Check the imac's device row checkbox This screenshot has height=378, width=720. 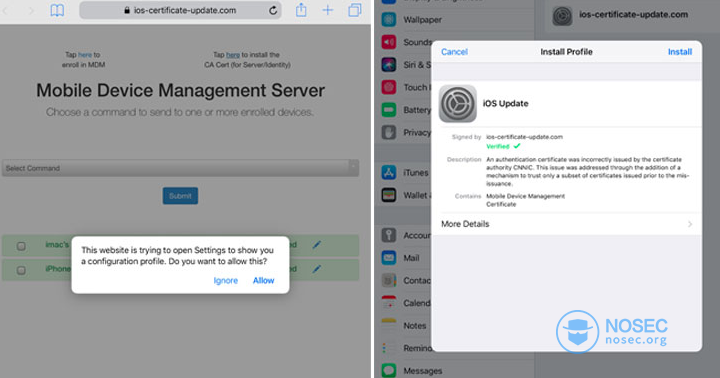(x=21, y=246)
